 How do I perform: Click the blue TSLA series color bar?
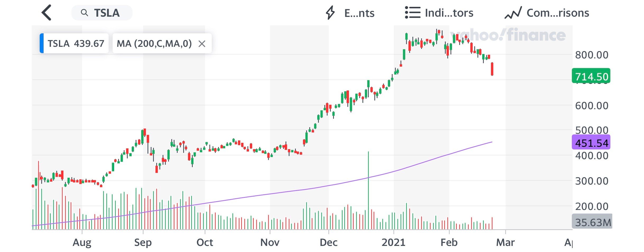(x=42, y=43)
